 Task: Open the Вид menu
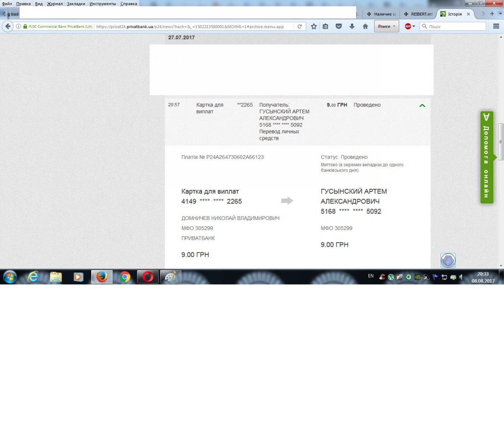tap(39, 4)
